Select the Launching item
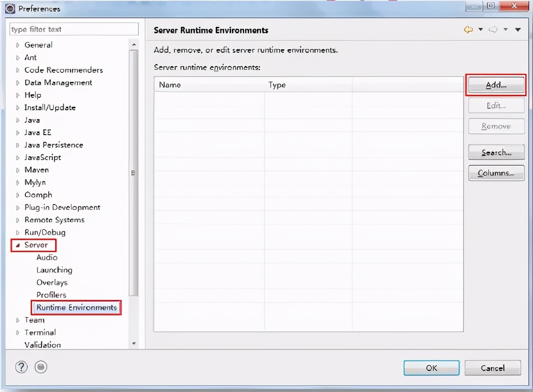This screenshot has width=533, height=392. point(54,270)
